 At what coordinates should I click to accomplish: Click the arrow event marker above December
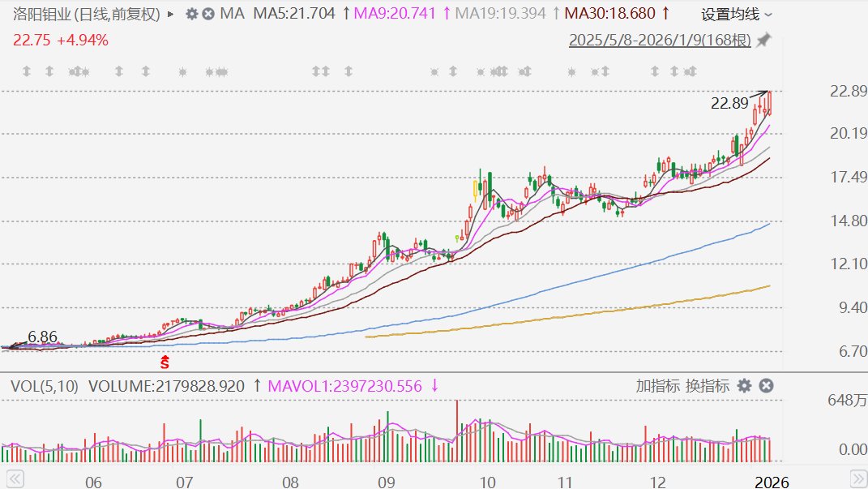pos(655,71)
